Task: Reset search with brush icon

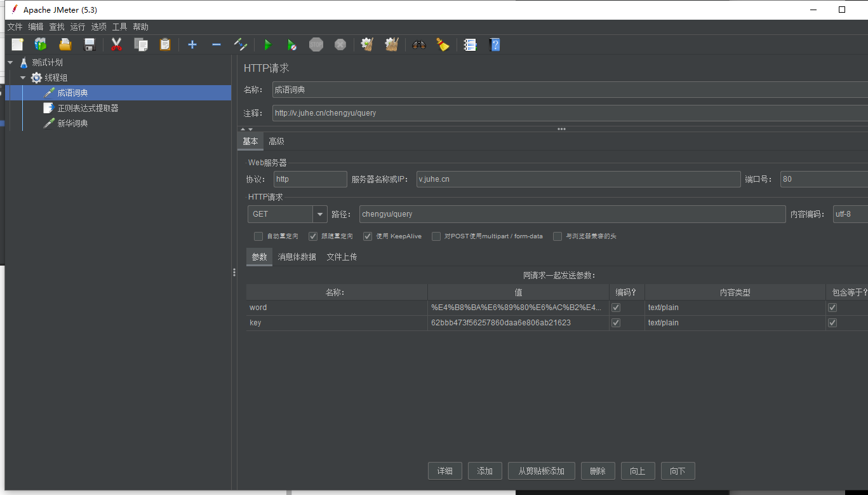Action: (443, 44)
